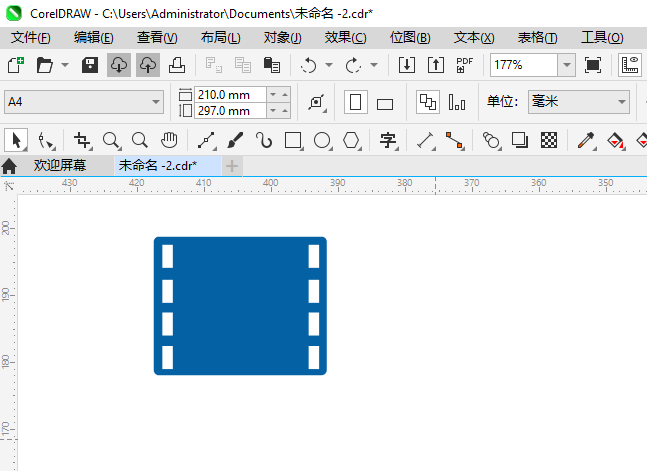Select the Freehand line tool
The image size is (647, 471).
206,140
